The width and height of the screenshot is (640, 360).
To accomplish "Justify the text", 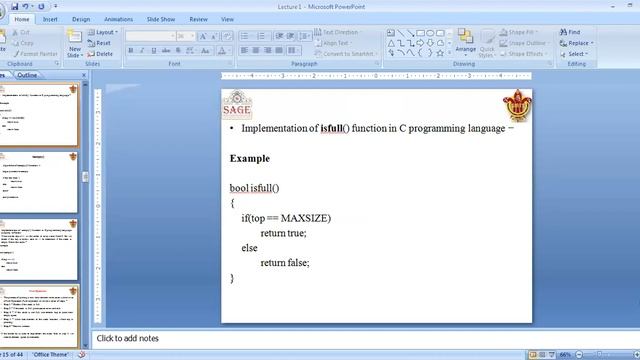I will tap(279, 51).
